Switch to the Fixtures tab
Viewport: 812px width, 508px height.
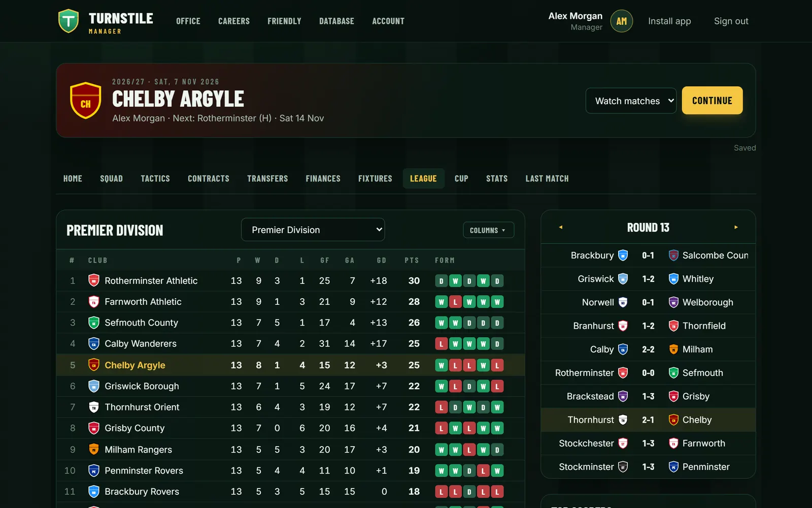click(x=375, y=178)
